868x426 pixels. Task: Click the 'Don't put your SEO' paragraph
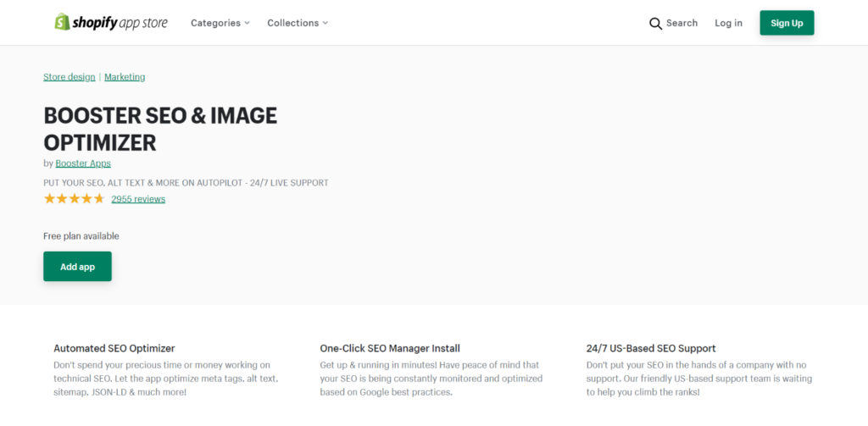699,379
